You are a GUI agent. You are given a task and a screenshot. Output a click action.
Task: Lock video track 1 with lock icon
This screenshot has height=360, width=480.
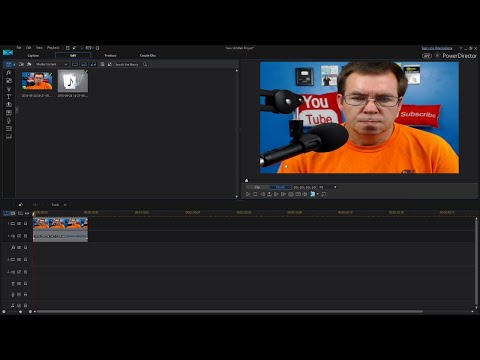click(x=25, y=223)
